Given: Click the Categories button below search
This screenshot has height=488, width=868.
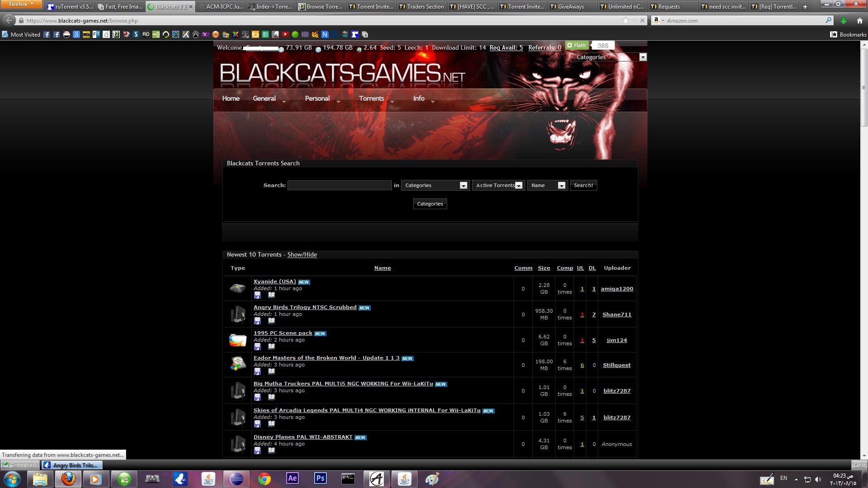Looking at the screenshot, I should (x=430, y=204).
